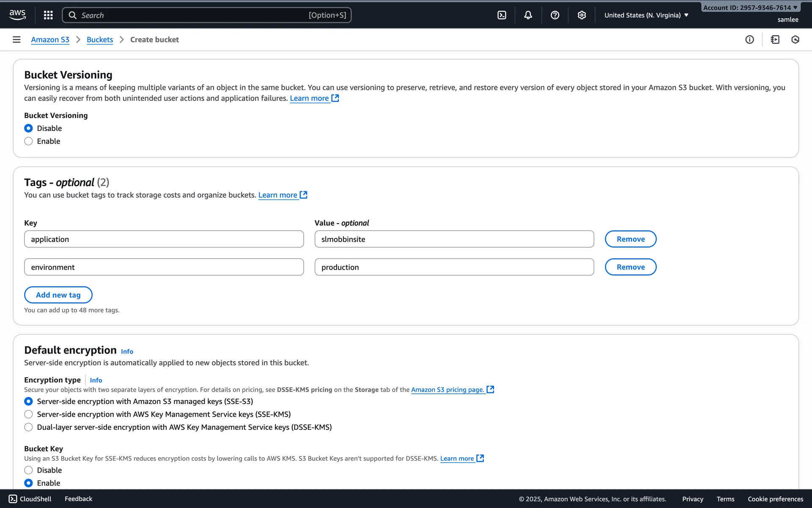The height and width of the screenshot is (508, 812).
Task: Expand the Account ID dropdown menu
Action: (750, 8)
